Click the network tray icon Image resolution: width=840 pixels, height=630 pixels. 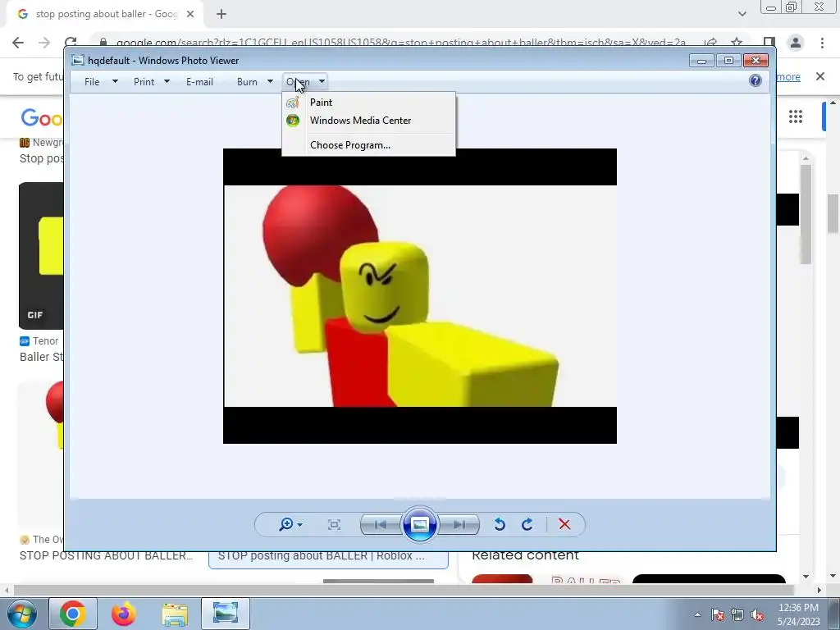737,614
